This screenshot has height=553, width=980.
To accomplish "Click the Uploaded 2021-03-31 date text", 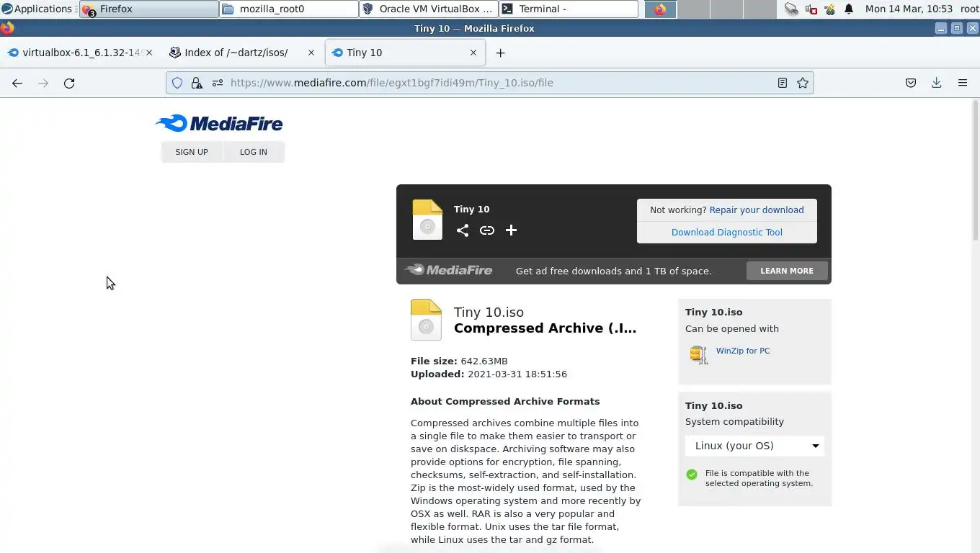I will (489, 374).
